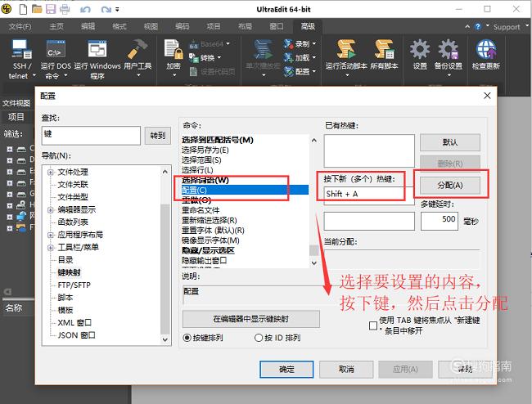The width and height of the screenshot is (532, 404).
Task: Expand 编辑器显示 tree node
Action: (x=51, y=210)
